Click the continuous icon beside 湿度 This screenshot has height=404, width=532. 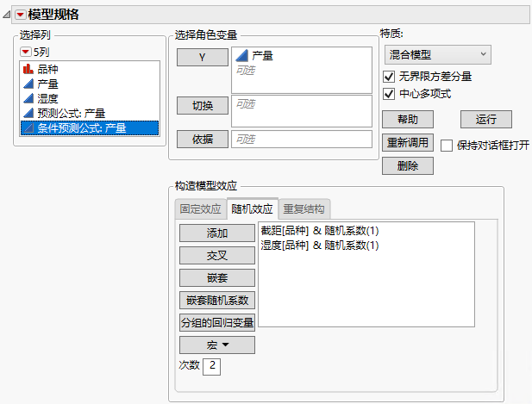tap(28, 98)
